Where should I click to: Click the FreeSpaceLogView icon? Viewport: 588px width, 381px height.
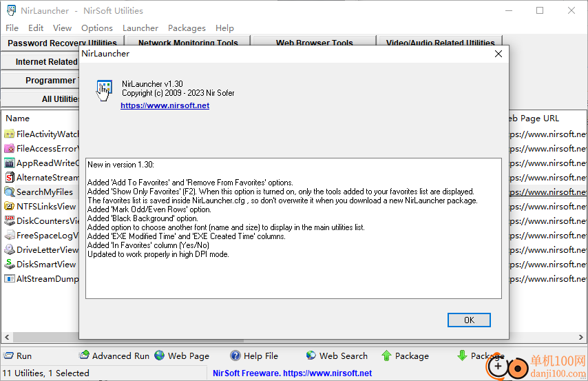pyautogui.click(x=10, y=236)
